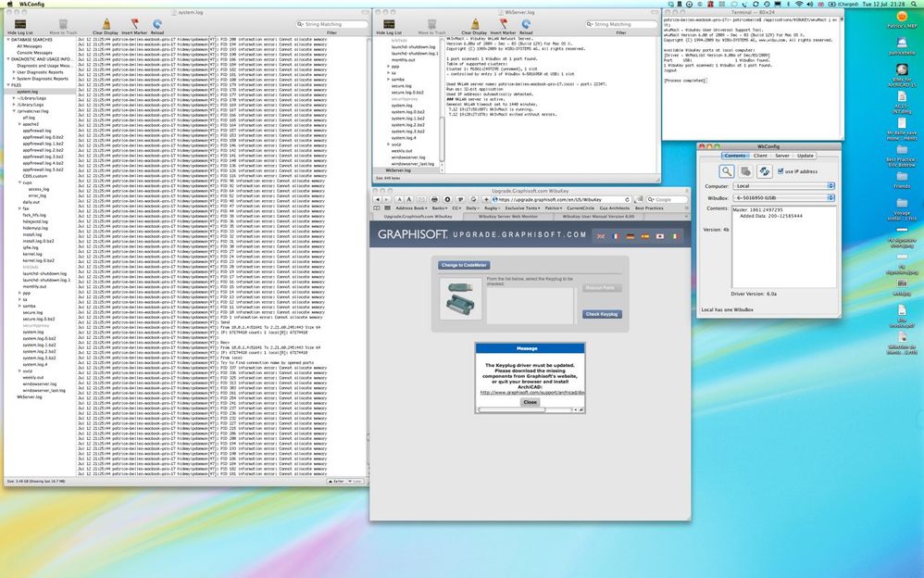
Task: Click Insert Marker flag icon
Action: coord(136,23)
